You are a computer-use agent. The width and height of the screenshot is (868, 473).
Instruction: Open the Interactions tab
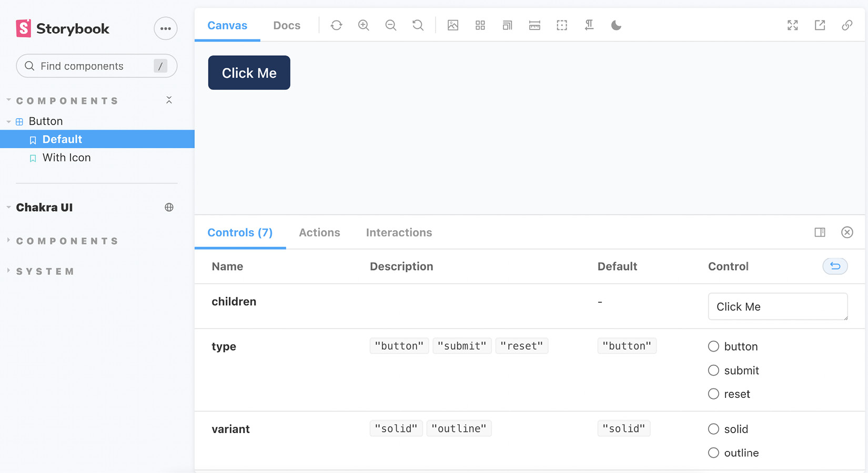click(398, 232)
